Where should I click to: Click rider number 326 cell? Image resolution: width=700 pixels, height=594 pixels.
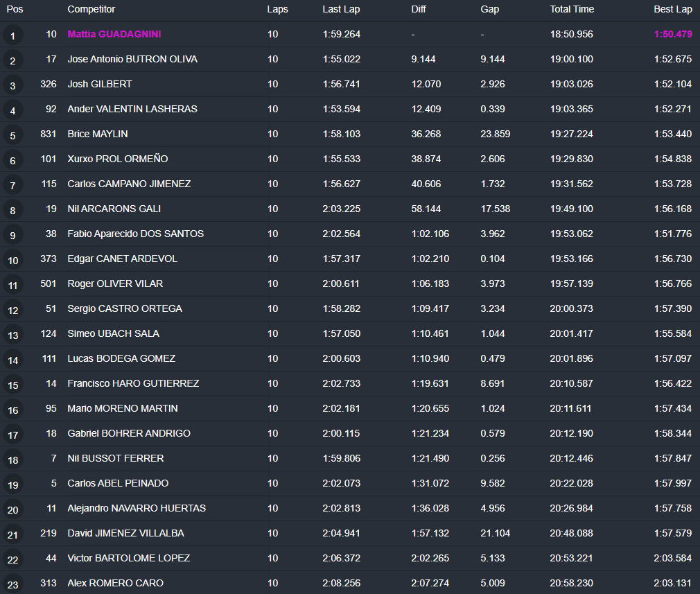point(48,84)
